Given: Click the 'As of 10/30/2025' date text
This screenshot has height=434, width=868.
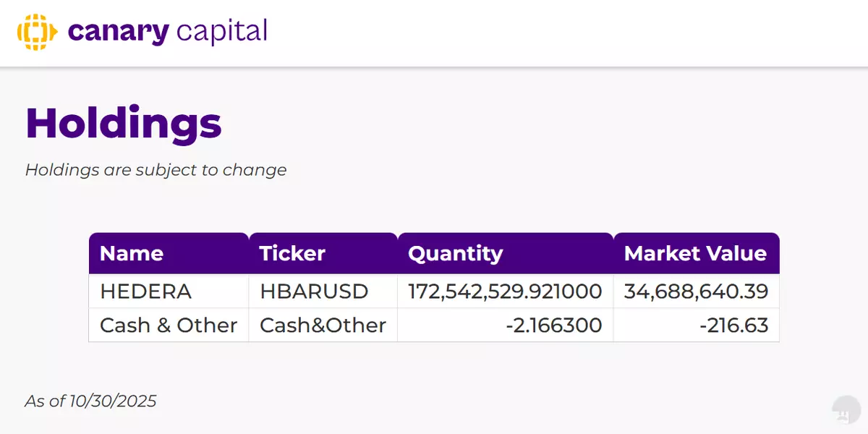Looking at the screenshot, I should (x=90, y=401).
